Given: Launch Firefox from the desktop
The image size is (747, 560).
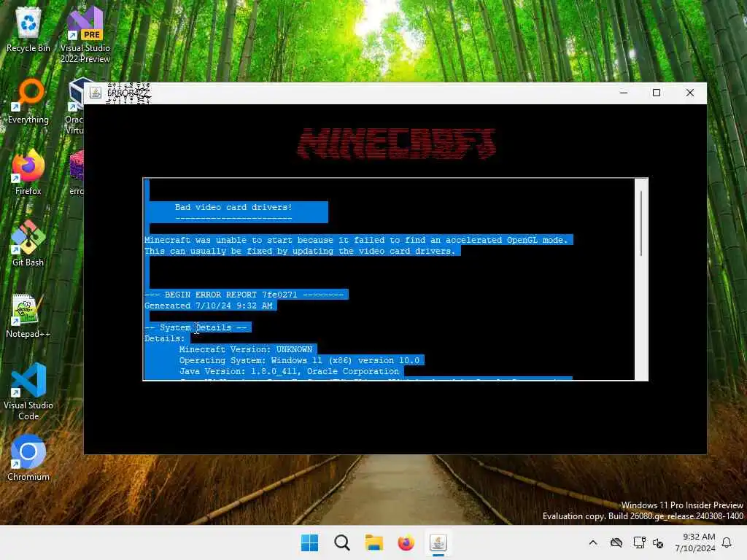Looking at the screenshot, I should coord(28,172).
